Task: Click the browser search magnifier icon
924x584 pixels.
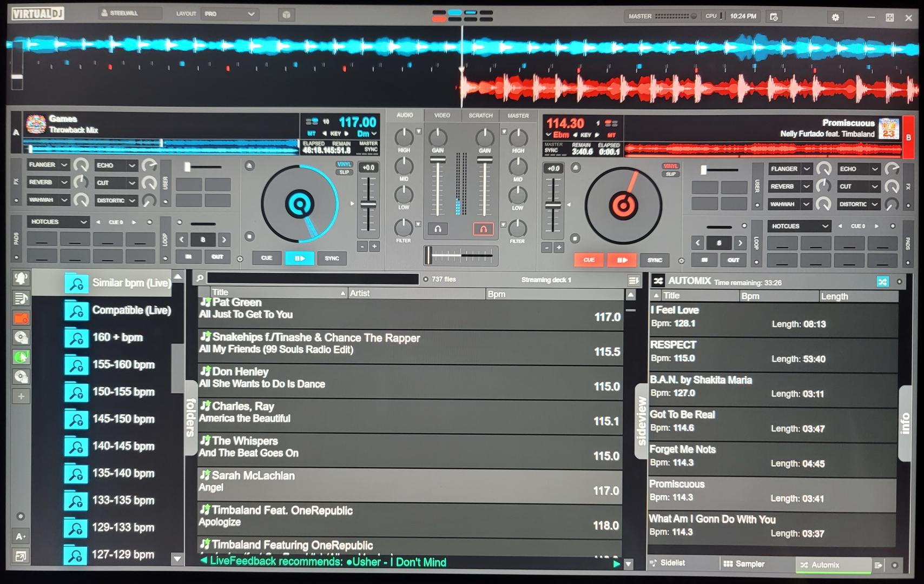Action: click(200, 278)
